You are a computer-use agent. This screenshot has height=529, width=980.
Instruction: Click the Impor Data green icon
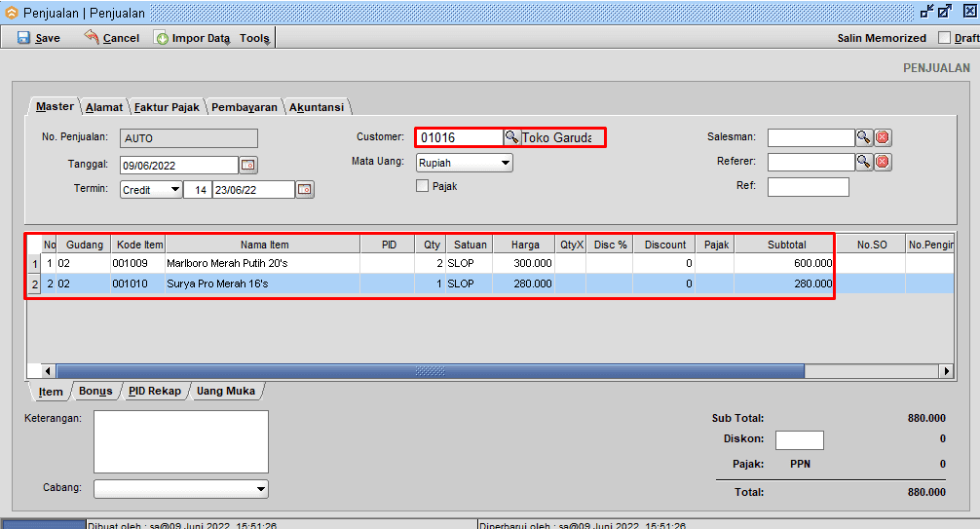[x=162, y=38]
